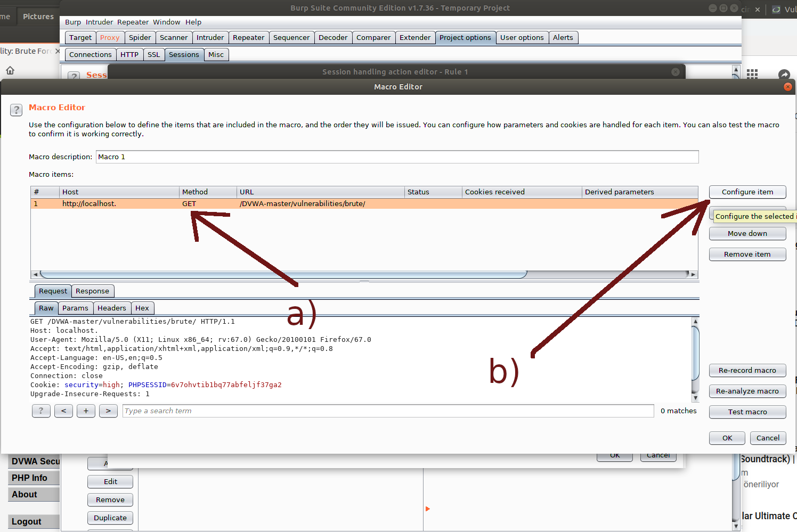Screen dimensions: 797x532
Task: Go to previous search match
Action: click(x=63, y=411)
